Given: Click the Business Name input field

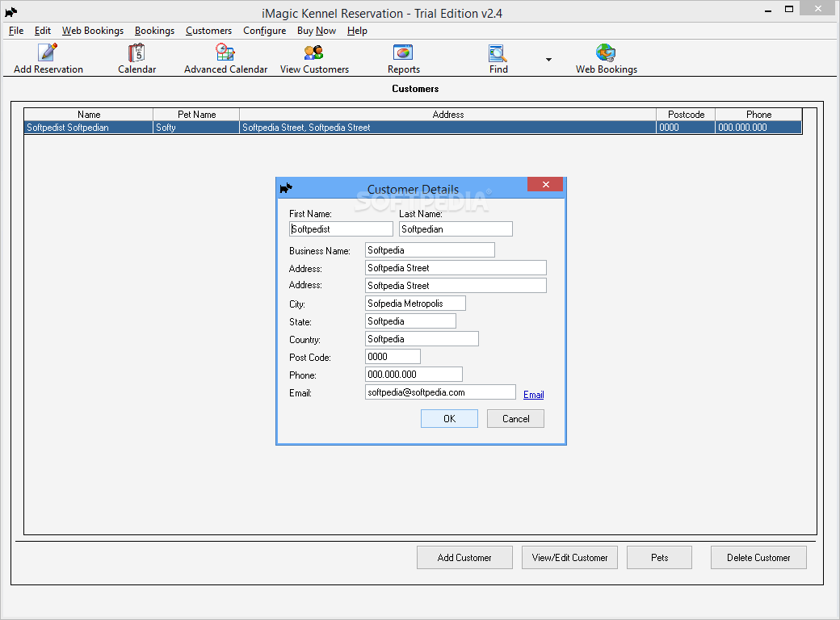Looking at the screenshot, I should click(430, 250).
